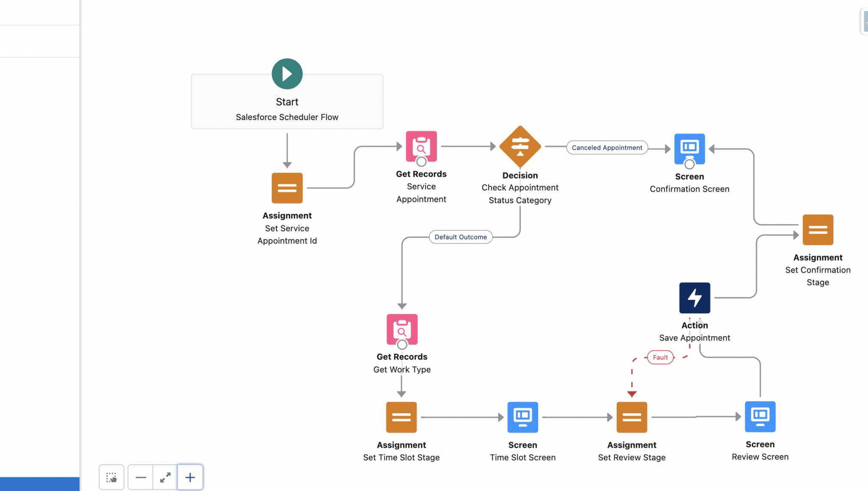Open the Check Appointment Status Category decision diamond
The image size is (868, 491).
point(520,147)
